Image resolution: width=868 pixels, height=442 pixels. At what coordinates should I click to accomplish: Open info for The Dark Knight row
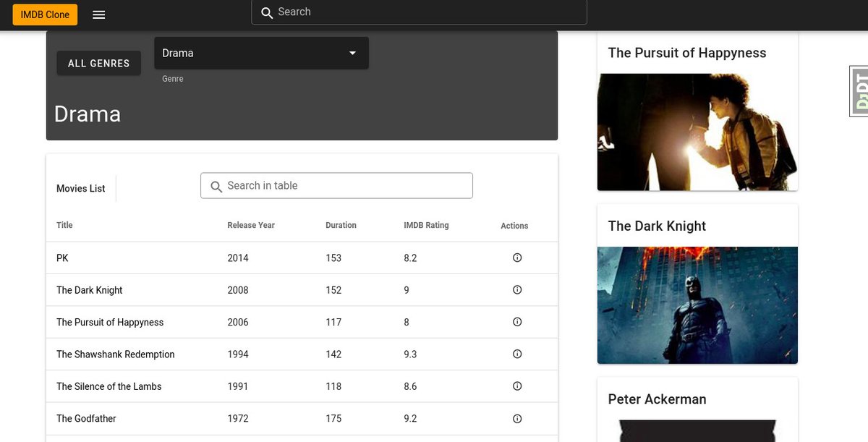tap(517, 289)
